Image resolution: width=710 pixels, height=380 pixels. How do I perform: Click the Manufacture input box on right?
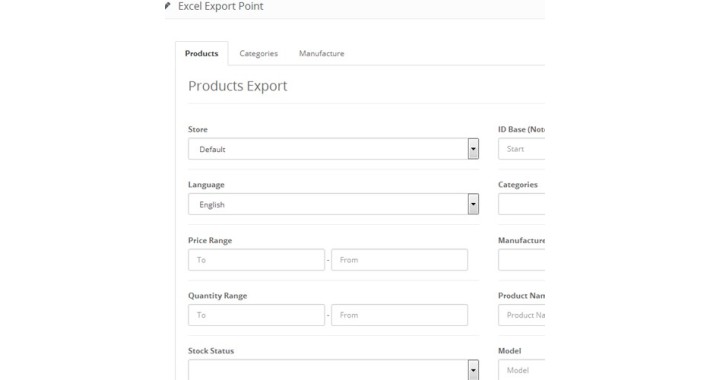click(522, 260)
